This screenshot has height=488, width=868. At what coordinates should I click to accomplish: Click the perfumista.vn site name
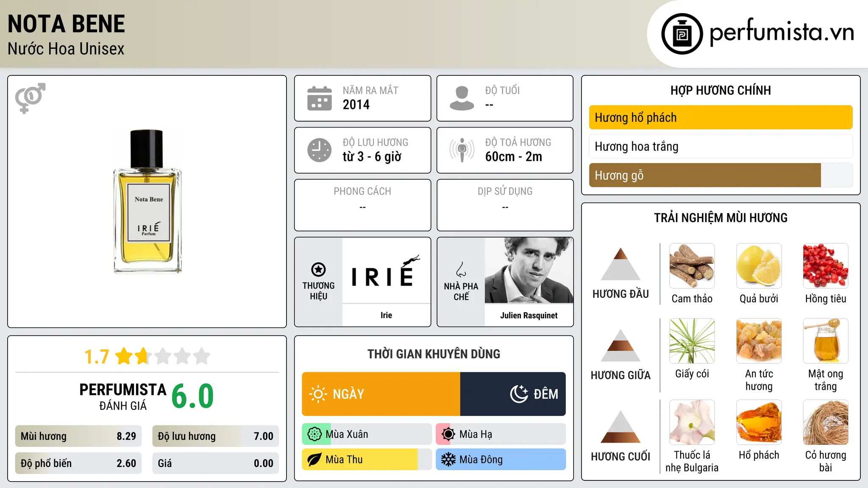(x=782, y=32)
